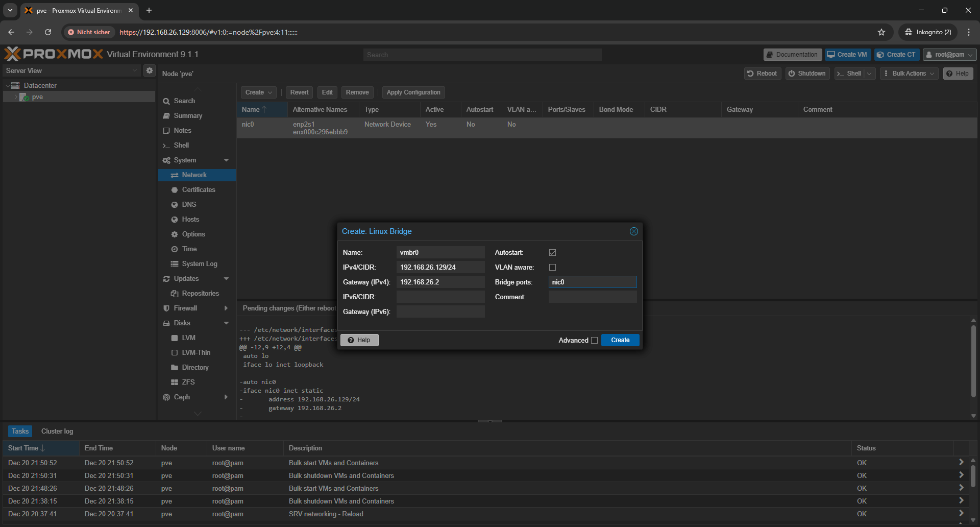Open the Documentation button in header

click(x=792, y=55)
